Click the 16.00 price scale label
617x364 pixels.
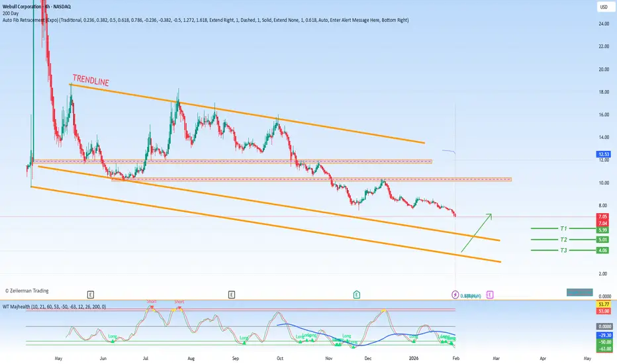[604, 115]
